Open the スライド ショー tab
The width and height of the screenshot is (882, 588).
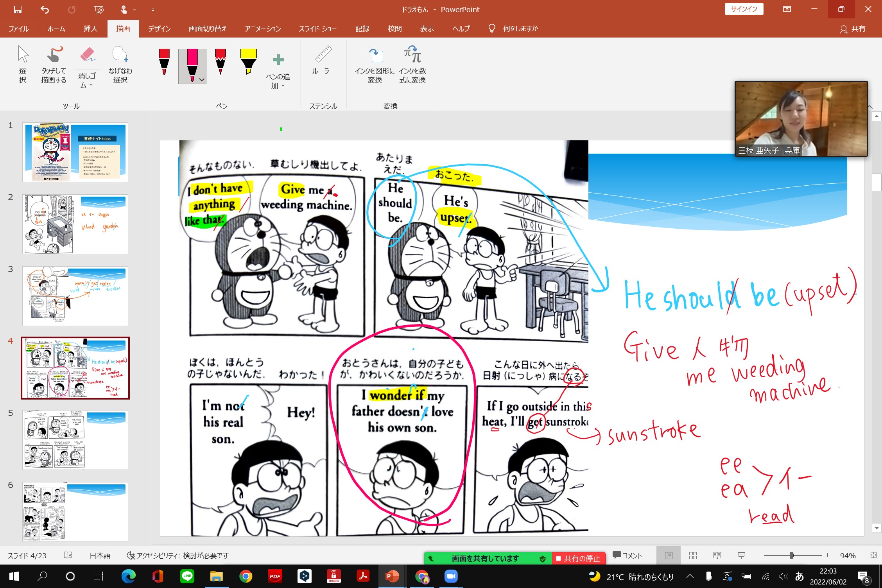pos(317,29)
